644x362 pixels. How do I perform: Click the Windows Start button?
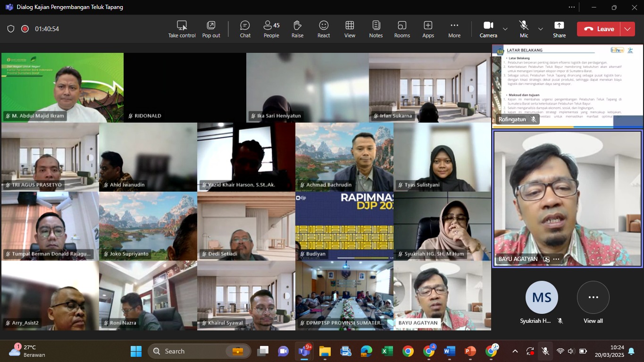click(136, 351)
